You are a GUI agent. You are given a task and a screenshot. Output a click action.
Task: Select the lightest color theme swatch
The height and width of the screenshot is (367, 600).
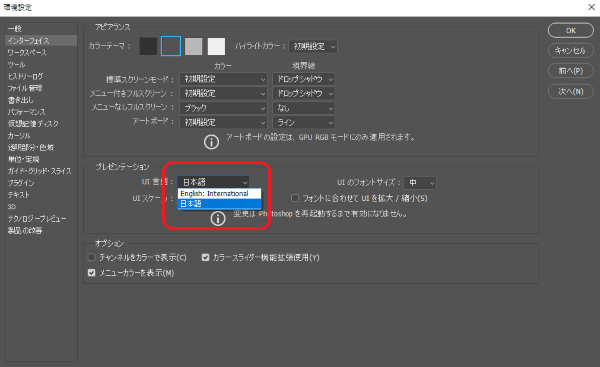[x=216, y=46]
